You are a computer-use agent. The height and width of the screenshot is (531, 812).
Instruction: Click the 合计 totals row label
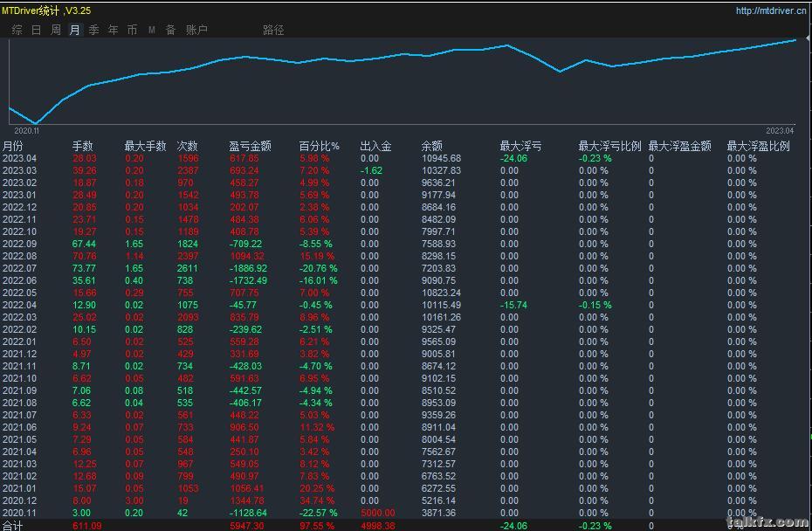(x=13, y=526)
